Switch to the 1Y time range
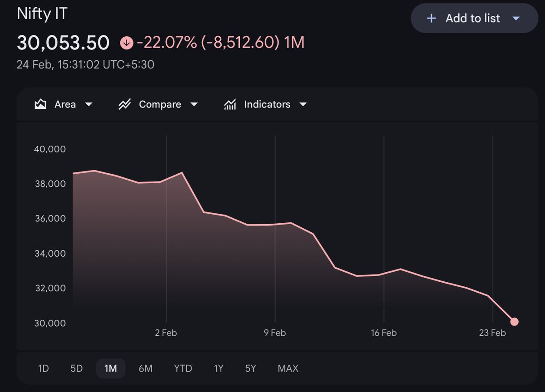Viewport: 545px width, 392px height. tap(218, 368)
